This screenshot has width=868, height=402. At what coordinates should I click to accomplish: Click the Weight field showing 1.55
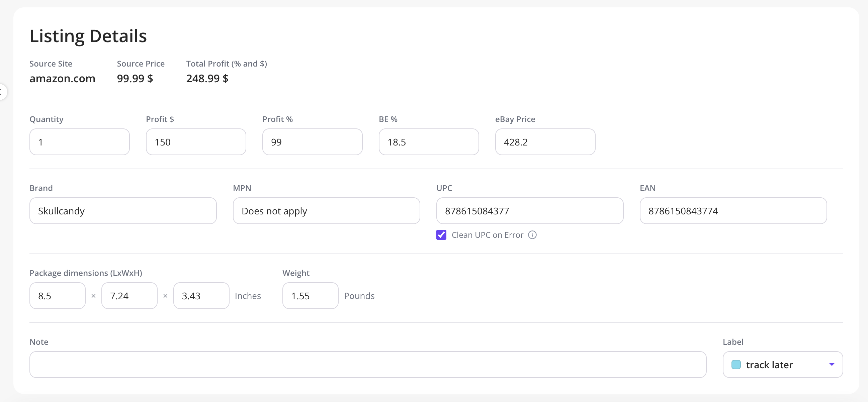pos(310,296)
